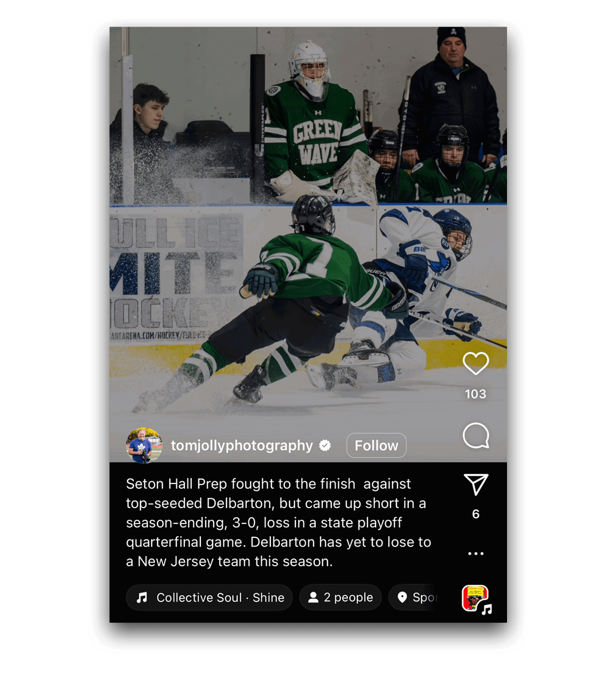The image size is (616, 688).
Task: Expand the Seton Hall Prep caption text
Action: click(278, 522)
